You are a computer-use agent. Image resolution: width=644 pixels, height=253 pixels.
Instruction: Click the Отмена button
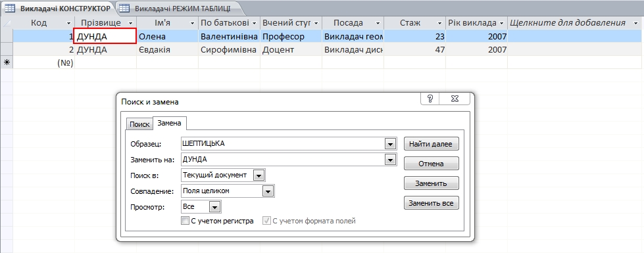[x=432, y=164]
